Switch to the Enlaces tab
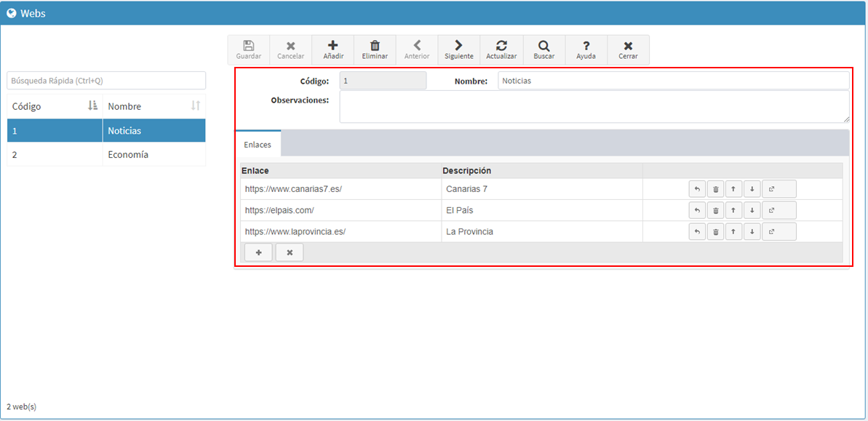The image size is (868, 421). point(258,144)
